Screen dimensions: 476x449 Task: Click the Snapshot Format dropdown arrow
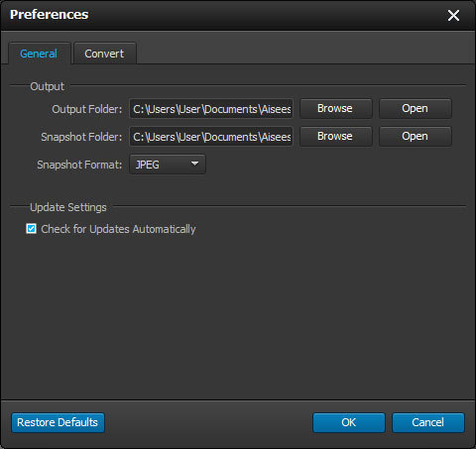click(x=194, y=164)
